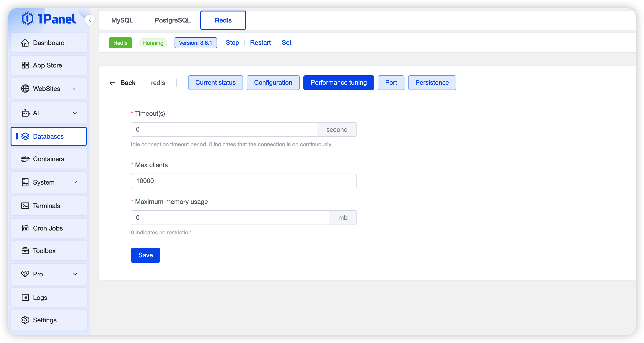Expand the AI submenu chevron

click(x=75, y=113)
